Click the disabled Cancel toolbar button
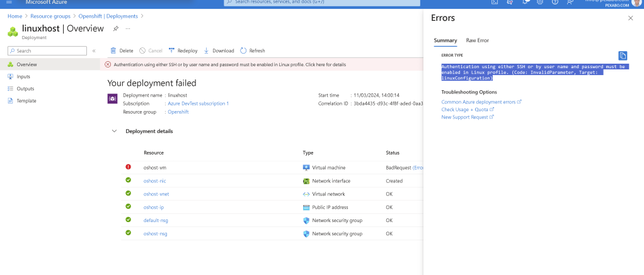 151,50
